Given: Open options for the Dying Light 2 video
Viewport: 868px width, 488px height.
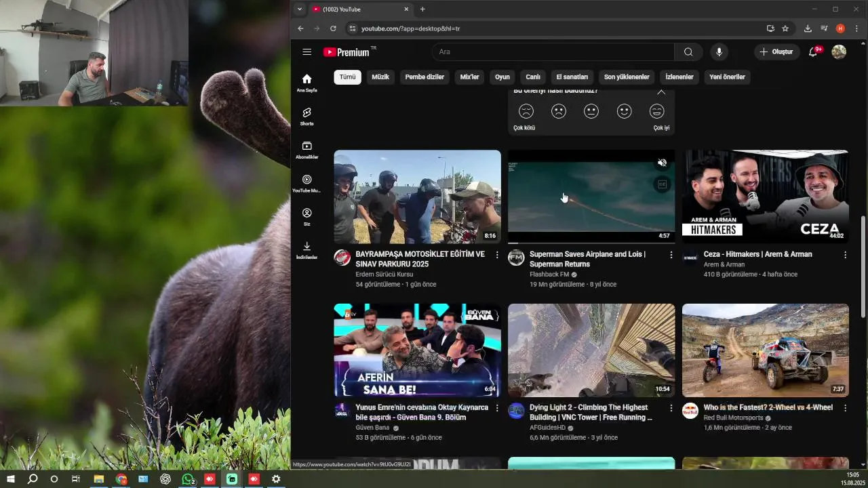Looking at the screenshot, I should pos(671,408).
